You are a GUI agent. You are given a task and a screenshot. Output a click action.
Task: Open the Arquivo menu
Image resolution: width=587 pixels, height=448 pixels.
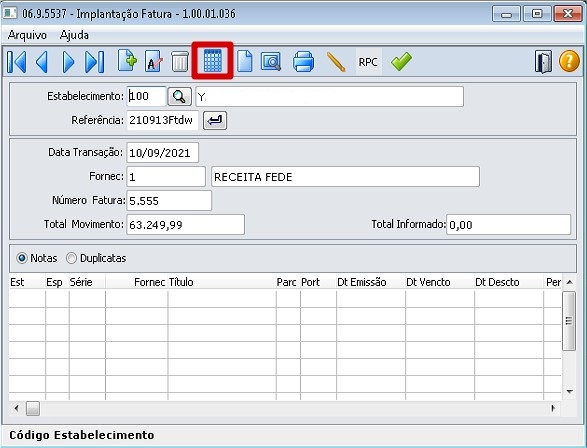coord(27,35)
